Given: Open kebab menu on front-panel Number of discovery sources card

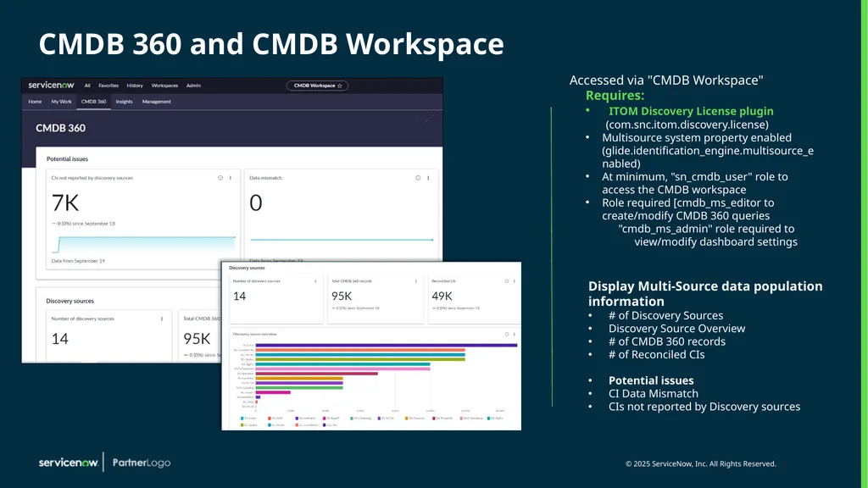Looking at the screenshot, I should (315, 281).
